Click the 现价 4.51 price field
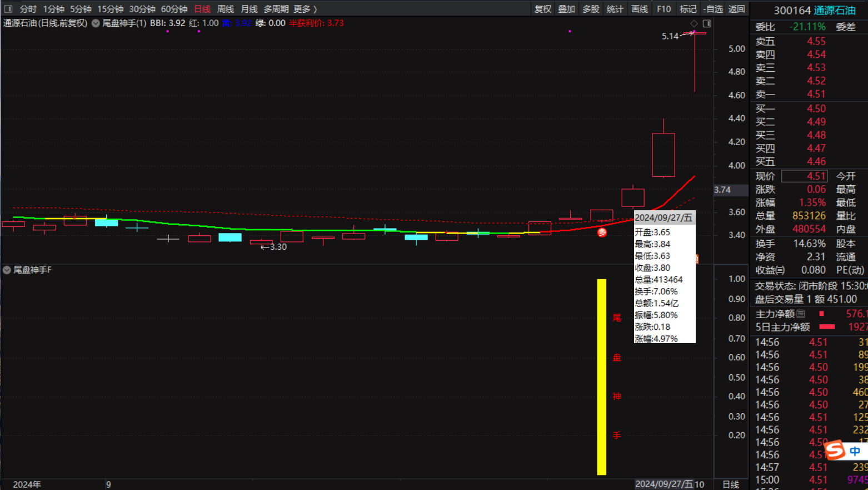Screen dimensions: 868x490 tap(804, 176)
